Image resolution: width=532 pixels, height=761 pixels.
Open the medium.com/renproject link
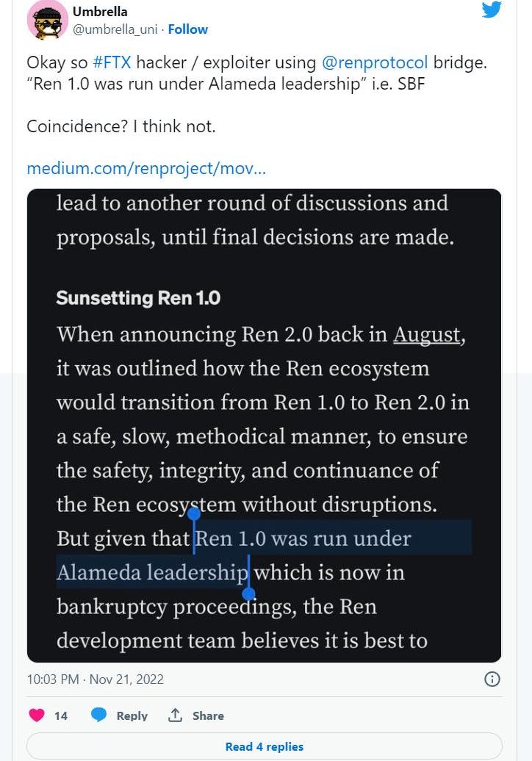click(x=146, y=168)
